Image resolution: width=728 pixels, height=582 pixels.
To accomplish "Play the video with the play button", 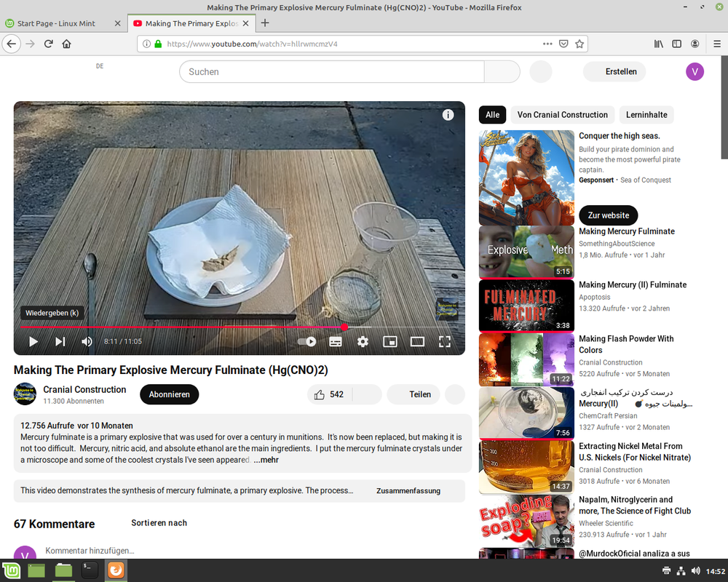I will tap(33, 342).
